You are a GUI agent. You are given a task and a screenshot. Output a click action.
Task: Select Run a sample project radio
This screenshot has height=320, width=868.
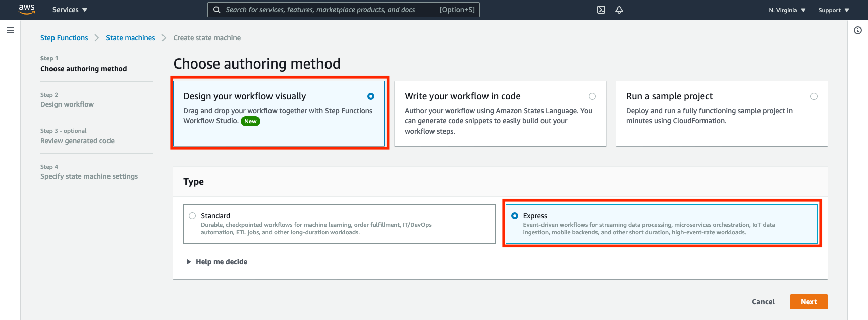coord(814,96)
